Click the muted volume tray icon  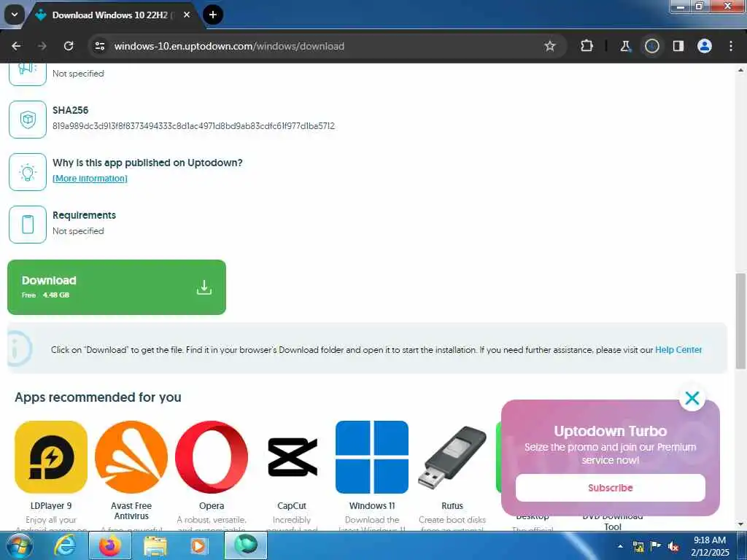[673, 547]
